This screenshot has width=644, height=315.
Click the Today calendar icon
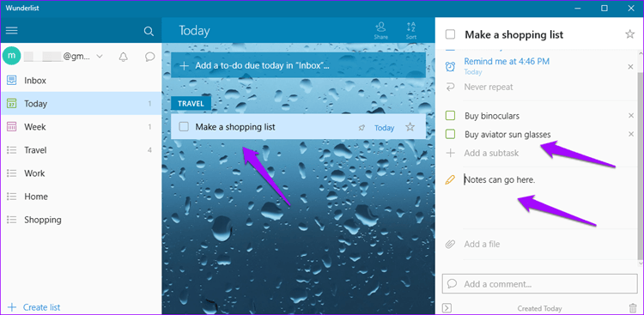tap(12, 104)
